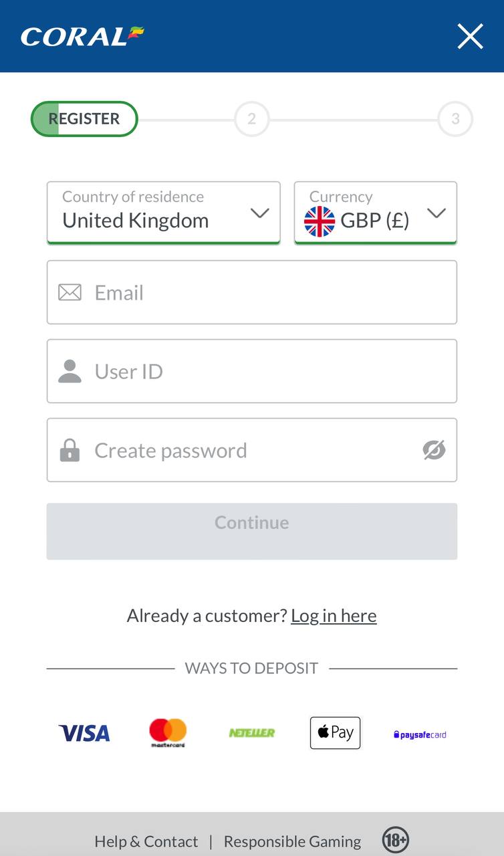Screen dimensions: 504x856
Task: Click the padlock icon in password field
Action: click(70, 450)
